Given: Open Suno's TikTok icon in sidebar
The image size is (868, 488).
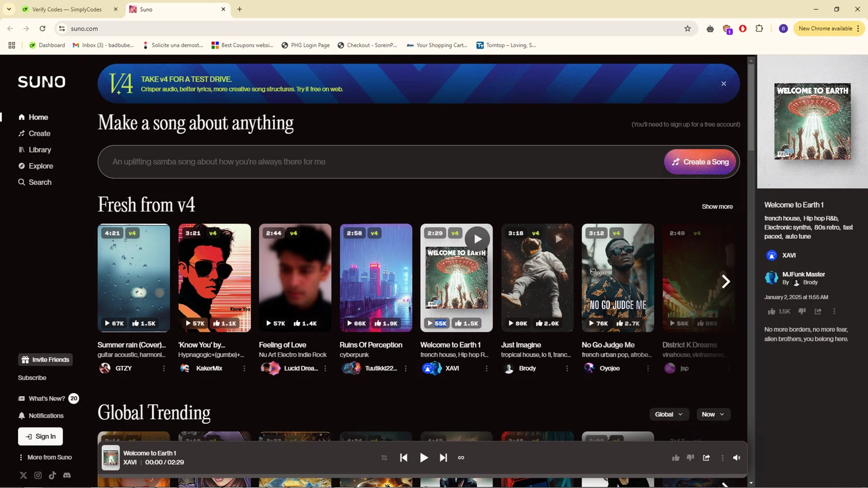Looking at the screenshot, I should [x=53, y=475].
